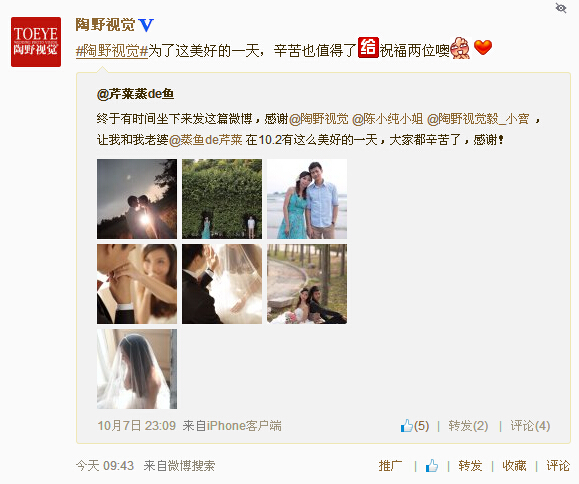Hide post using the eye icon
This screenshot has width=579, height=484.
(x=561, y=8)
